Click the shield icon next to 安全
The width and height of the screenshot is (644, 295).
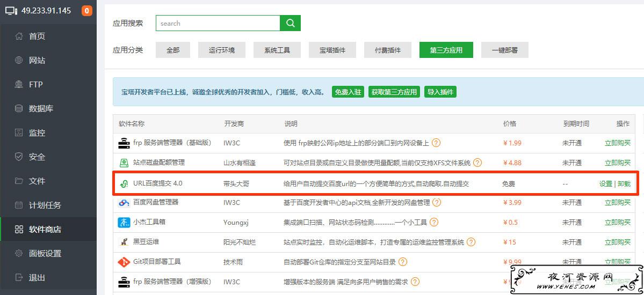click(x=18, y=157)
